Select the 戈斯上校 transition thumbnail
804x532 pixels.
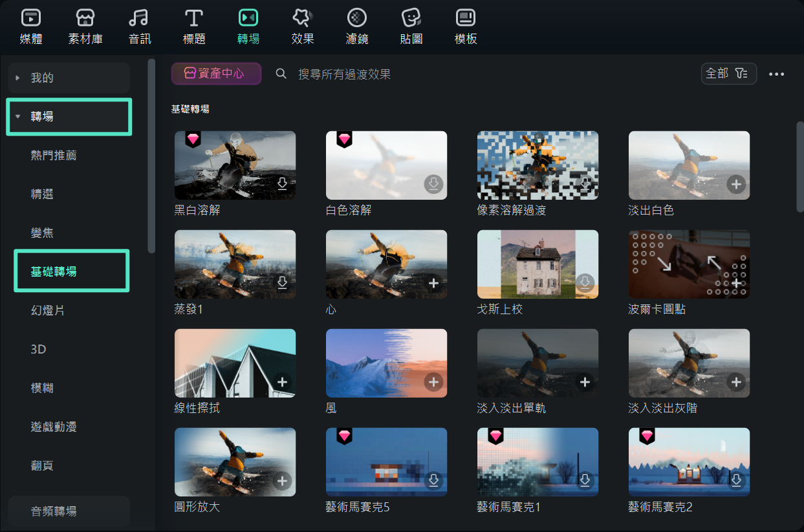tap(538, 264)
